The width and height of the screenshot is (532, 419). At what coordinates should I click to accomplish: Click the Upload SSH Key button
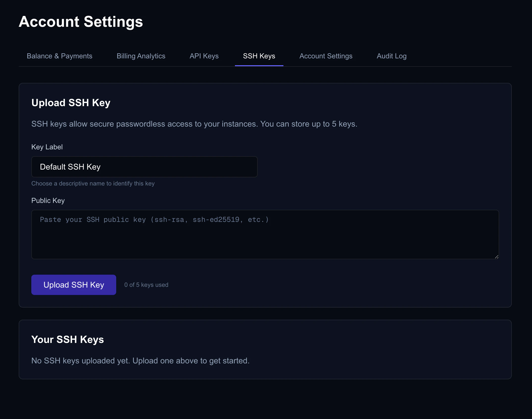point(74,285)
